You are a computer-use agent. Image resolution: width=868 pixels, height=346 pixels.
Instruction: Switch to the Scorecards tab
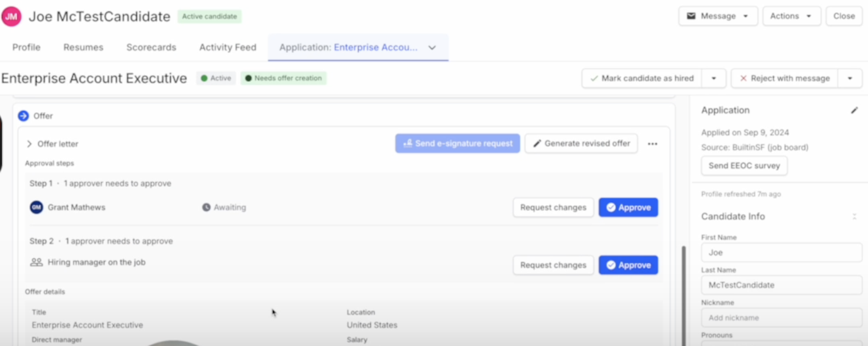[151, 47]
